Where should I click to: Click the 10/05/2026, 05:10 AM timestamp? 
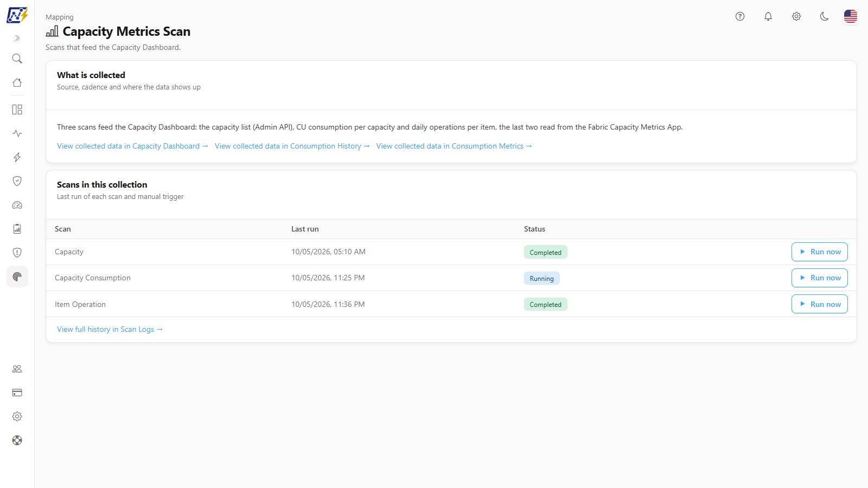[328, 252]
